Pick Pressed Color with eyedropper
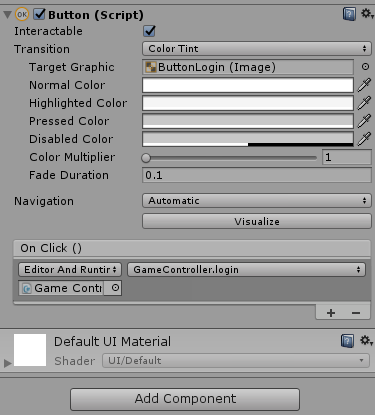Image resolution: width=375 pixels, height=415 pixels. (364, 121)
